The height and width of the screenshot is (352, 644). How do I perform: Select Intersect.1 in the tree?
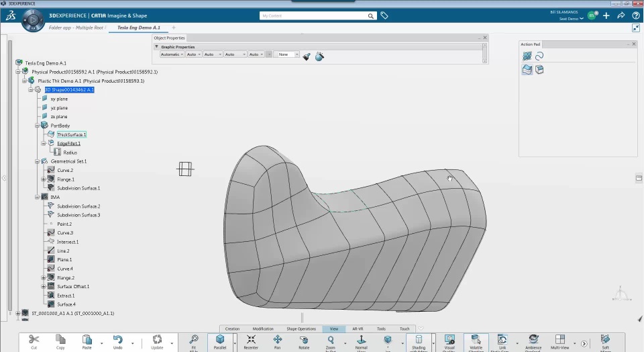pos(68,242)
